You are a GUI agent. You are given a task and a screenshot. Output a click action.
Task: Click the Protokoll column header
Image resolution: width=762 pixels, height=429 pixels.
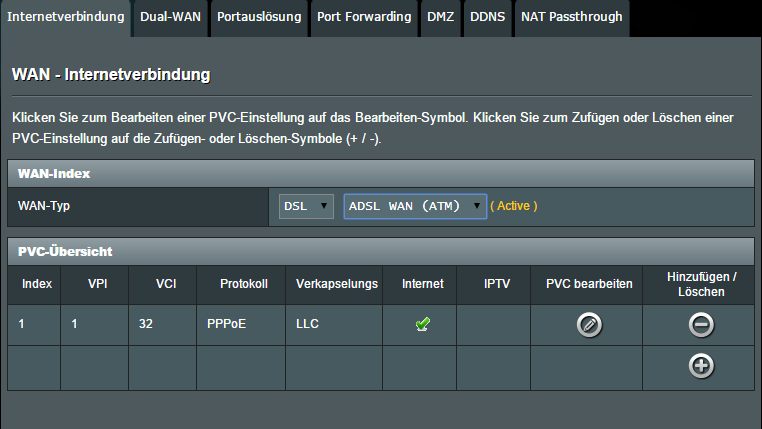pos(244,284)
